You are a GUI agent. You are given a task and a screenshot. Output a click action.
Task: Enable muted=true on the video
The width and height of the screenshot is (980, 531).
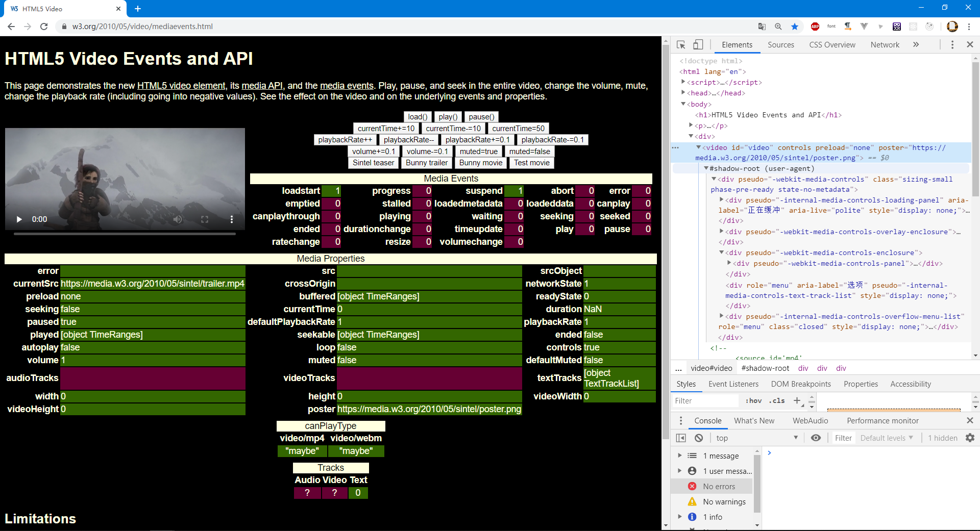(478, 151)
